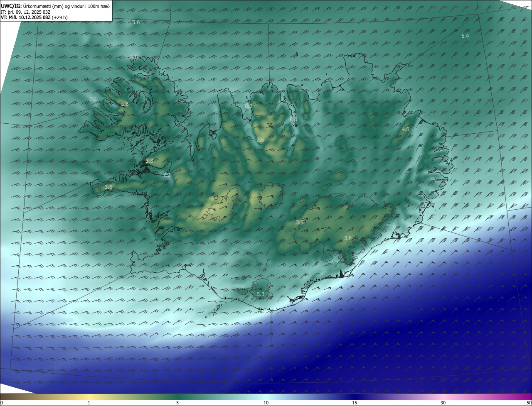532x406 pixels.
Task: Click the 5 tick on the color scale
Action: pyautogui.click(x=177, y=403)
